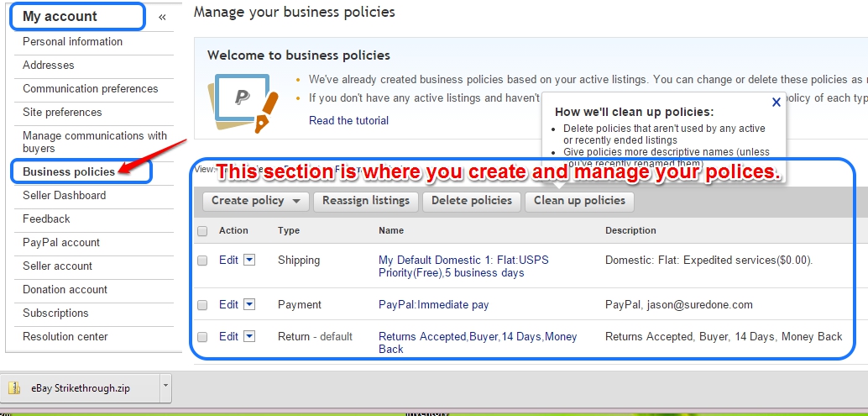868x416 pixels.
Task: Open PayPal account settings
Action: [61, 243]
